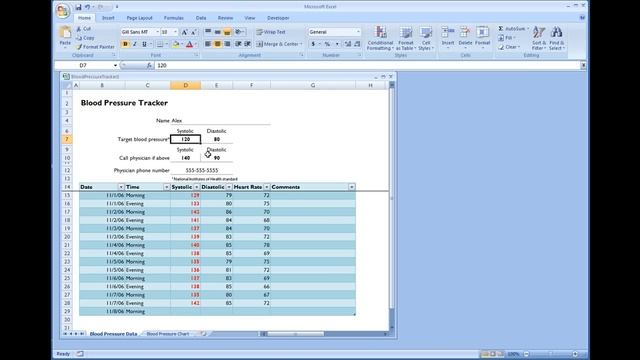Click the Accounting dollar sign format

pos(313,44)
